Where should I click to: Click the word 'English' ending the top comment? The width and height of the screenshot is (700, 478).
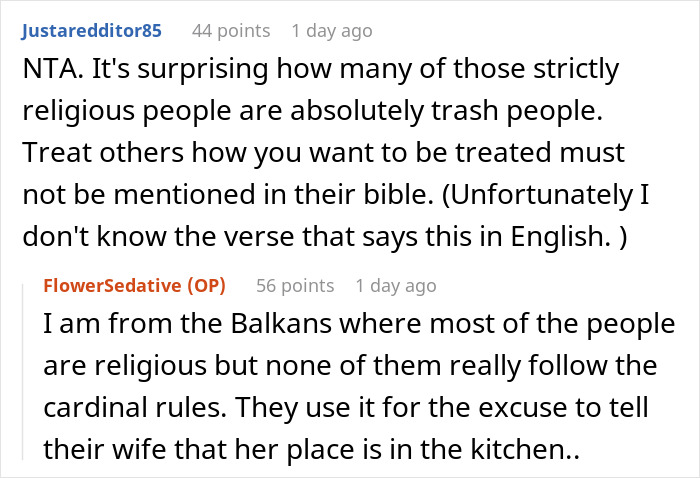[560, 236]
